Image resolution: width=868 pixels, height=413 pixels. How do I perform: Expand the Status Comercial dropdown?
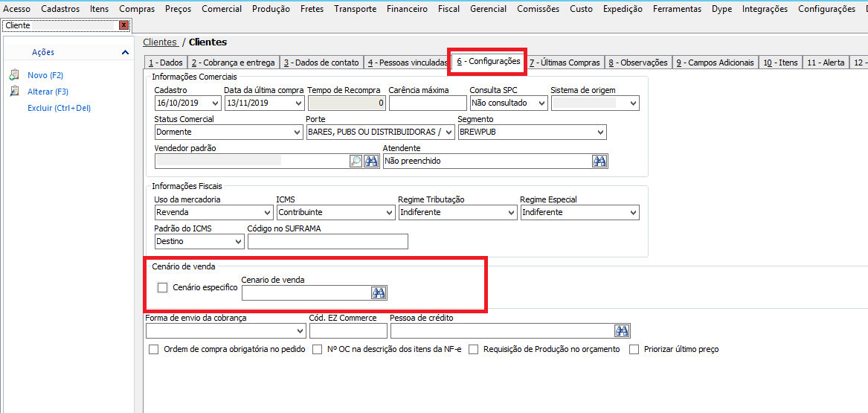298,132
